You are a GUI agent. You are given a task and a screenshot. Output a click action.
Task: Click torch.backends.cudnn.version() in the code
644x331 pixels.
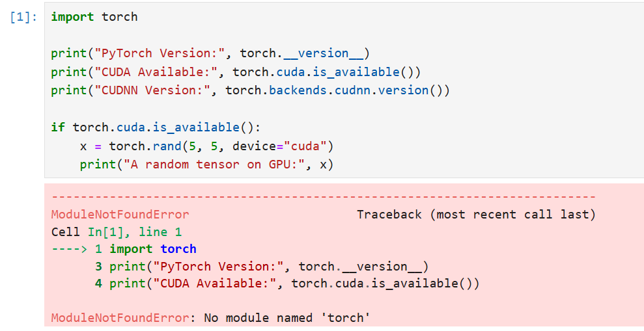(x=337, y=90)
